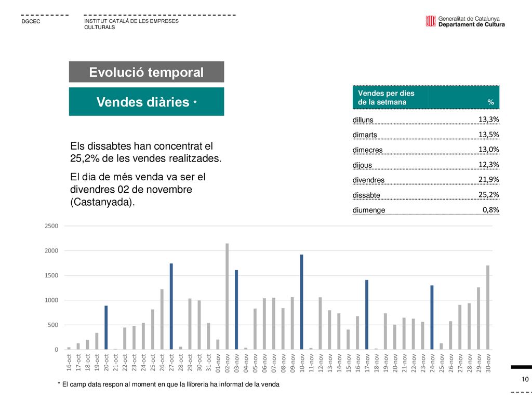Select the 'Evolució temporal' grey heading
Image resolution: width=532 pixels, height=399 pixels.
(146, 72)
